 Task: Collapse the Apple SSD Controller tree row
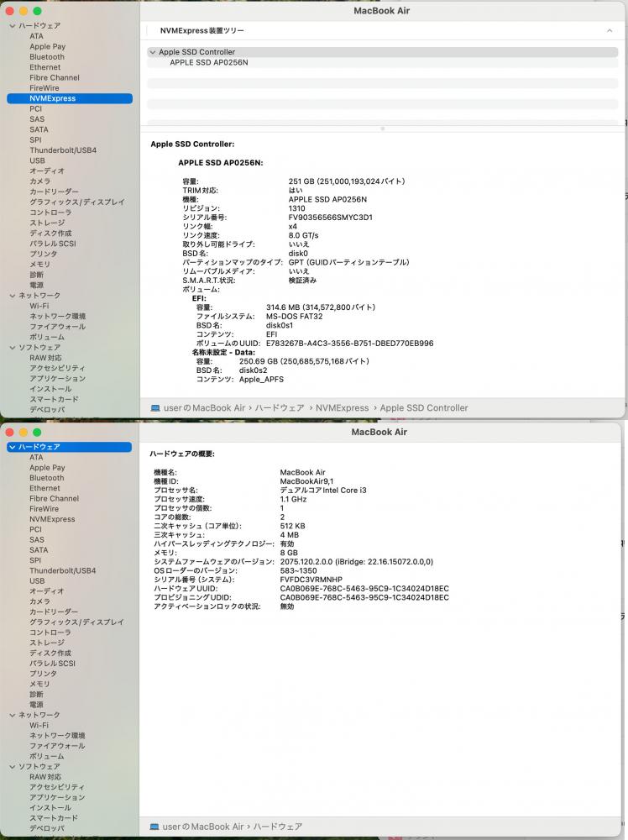click(153, 52)
